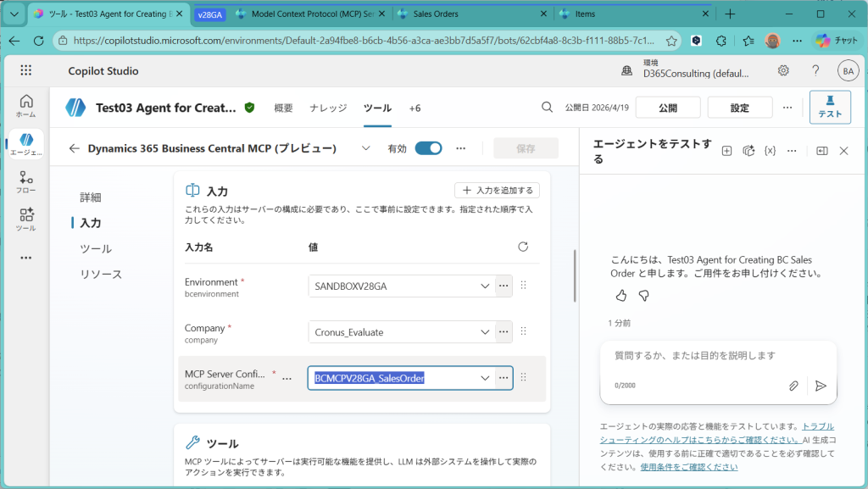The width and height of the screenshot is (868, 489).
Task: Toggle the 有効 enabled switch
Action: (x=428, y=148)
